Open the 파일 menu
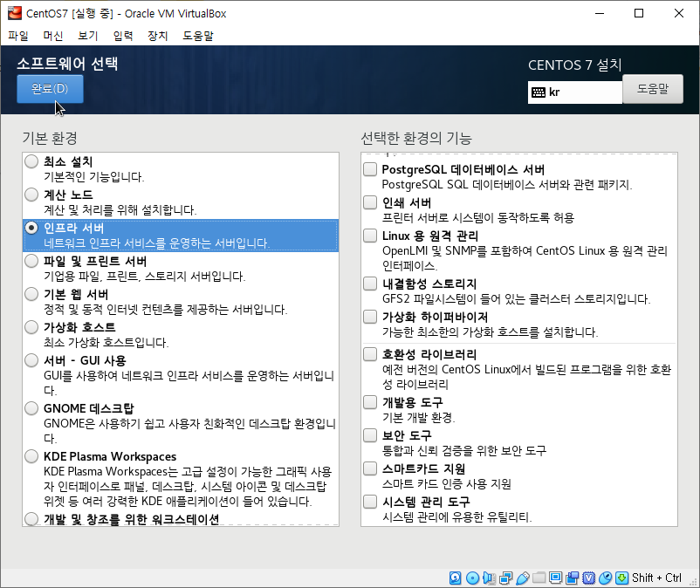The image size is (700, 588). pos(18,36)
